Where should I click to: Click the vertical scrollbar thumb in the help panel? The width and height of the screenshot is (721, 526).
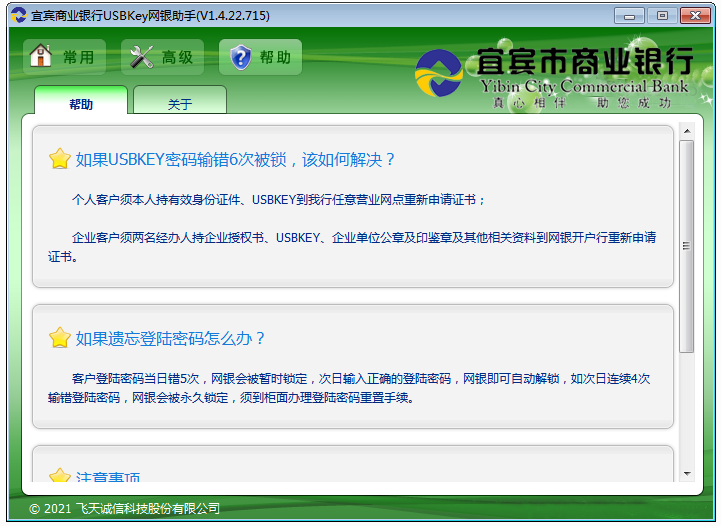[686, 245]
